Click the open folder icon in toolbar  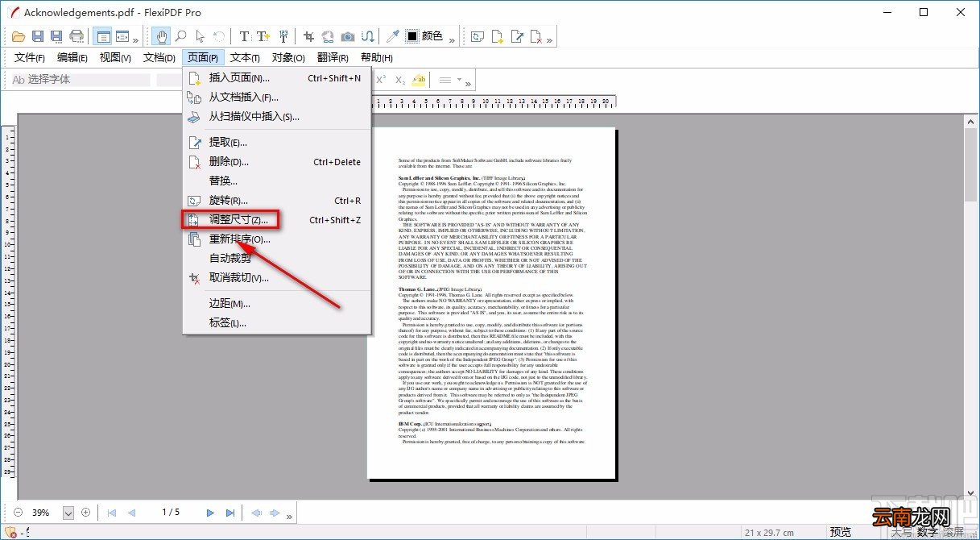[19, 36]
